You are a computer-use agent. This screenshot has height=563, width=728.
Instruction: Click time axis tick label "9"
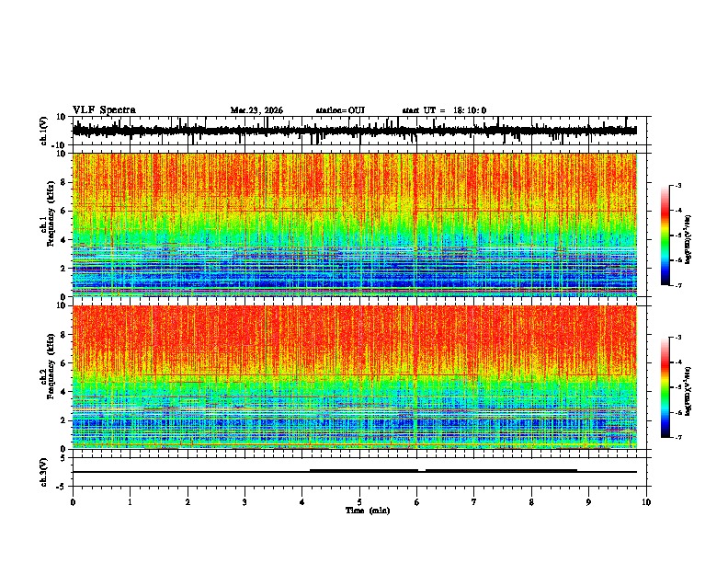pos(588,502)
